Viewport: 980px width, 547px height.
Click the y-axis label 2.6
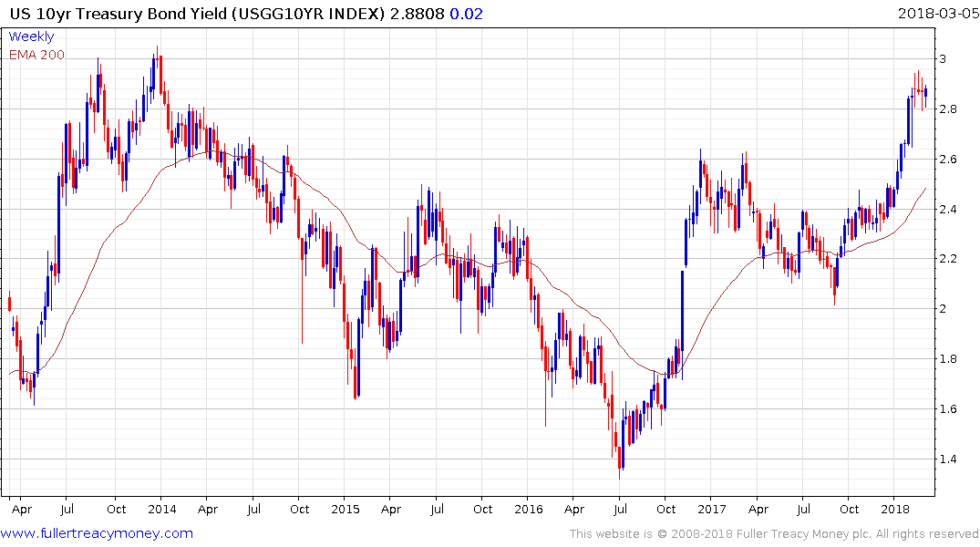[x=947, y=160]
